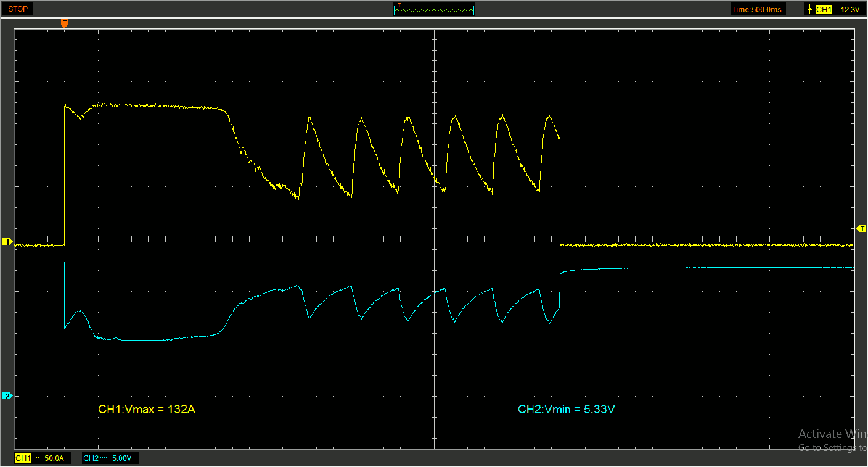
Task: Click the CH1 trigger source indicator
Action: [x=824, y=9]
